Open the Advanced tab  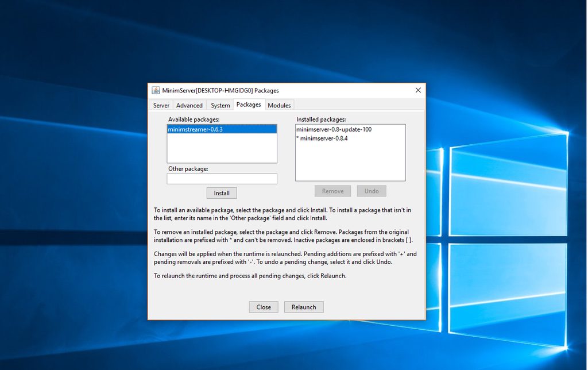(x=189, y=105)
